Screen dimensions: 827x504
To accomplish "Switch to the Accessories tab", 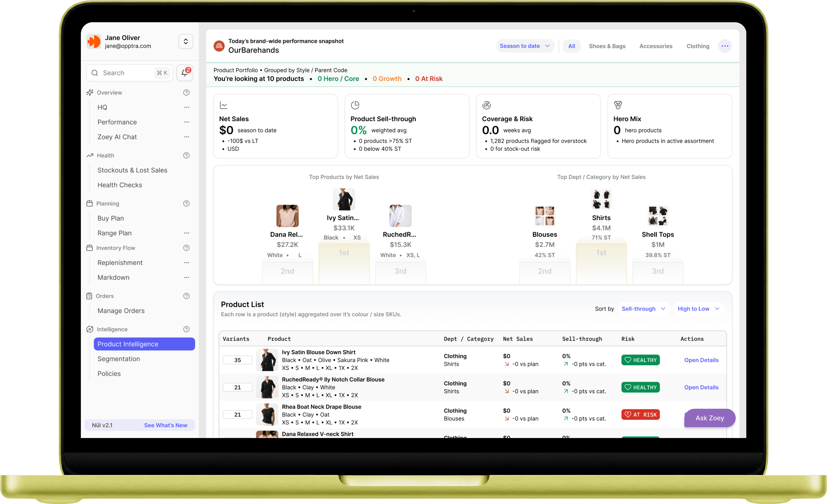I will [655, 46].
